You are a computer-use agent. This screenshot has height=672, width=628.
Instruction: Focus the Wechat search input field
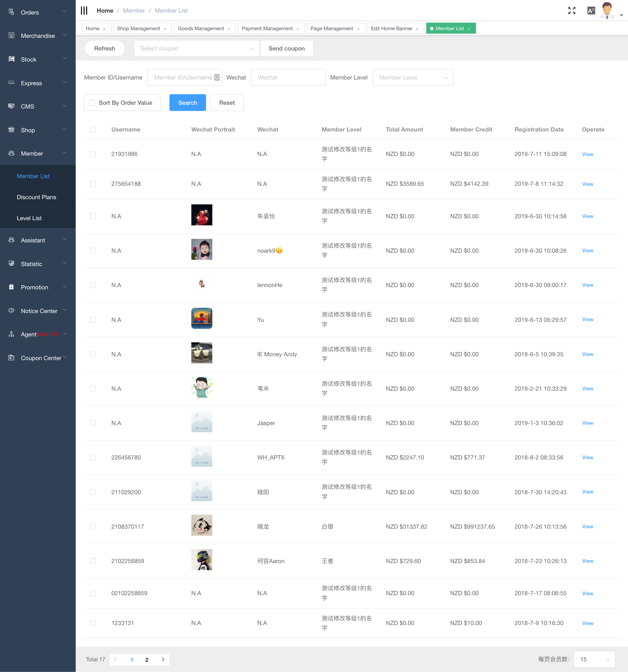coord(288,78)
